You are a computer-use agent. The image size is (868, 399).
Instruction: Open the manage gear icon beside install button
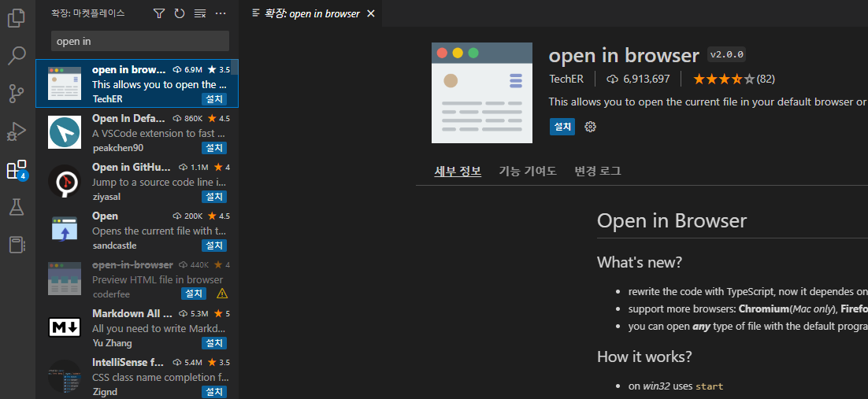pyautogui.click(x=590, y=127)
